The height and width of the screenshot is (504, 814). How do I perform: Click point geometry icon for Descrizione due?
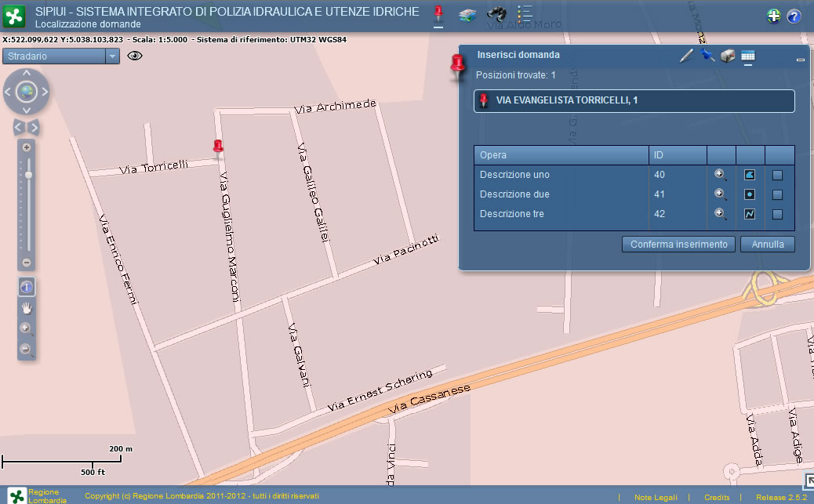coord(750,194)
